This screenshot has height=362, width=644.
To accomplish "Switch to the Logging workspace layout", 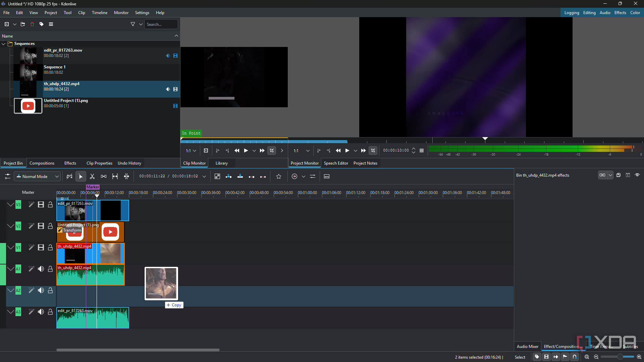I will (x=572, y=13).
